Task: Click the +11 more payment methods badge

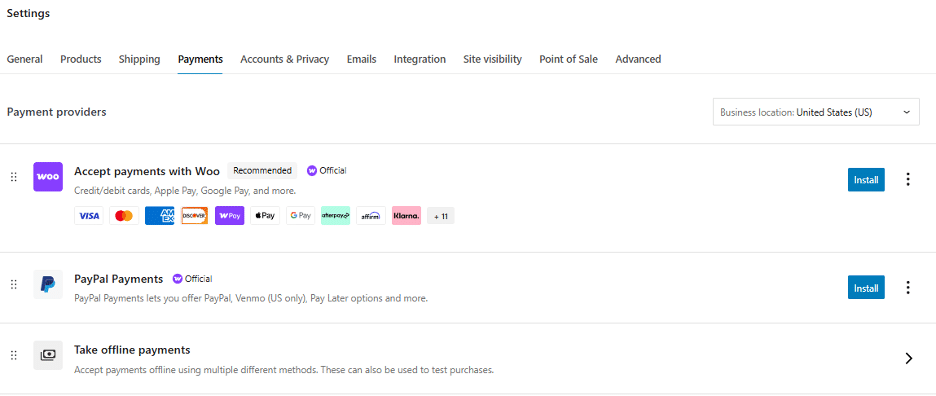Action: [441, 216]
